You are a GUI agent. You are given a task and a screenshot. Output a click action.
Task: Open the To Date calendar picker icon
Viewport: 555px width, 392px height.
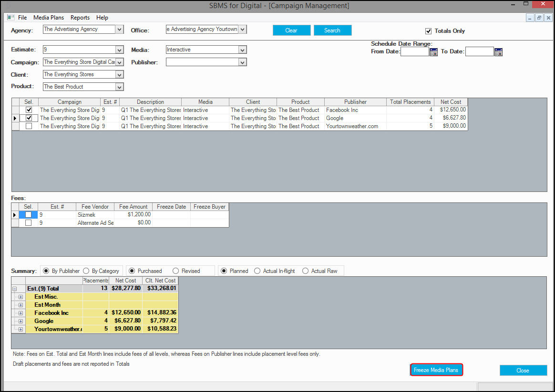(498, 52)
